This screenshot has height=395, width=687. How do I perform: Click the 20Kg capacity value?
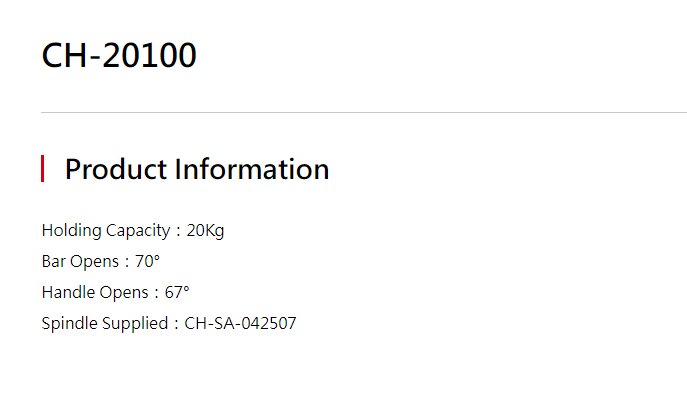[205, 231]
